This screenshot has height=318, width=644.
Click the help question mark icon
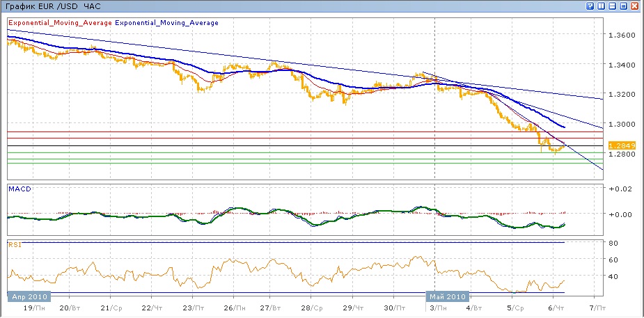[x=590, y=6]
